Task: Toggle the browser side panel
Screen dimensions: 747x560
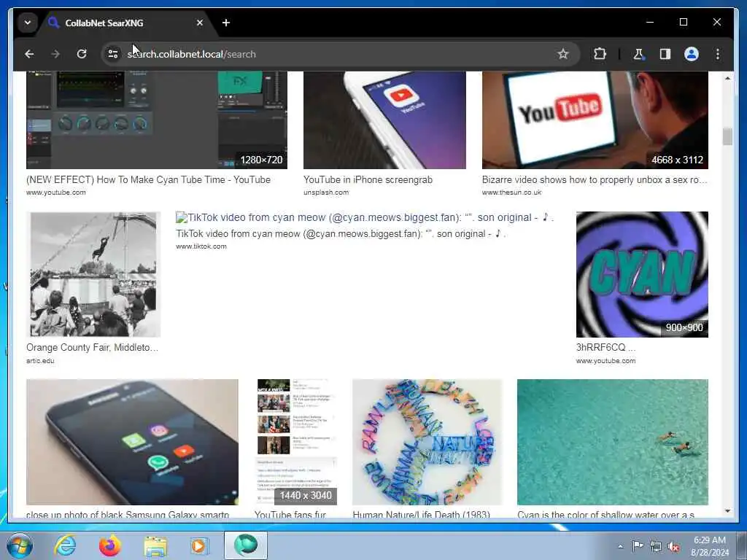Action: [665, 54]
